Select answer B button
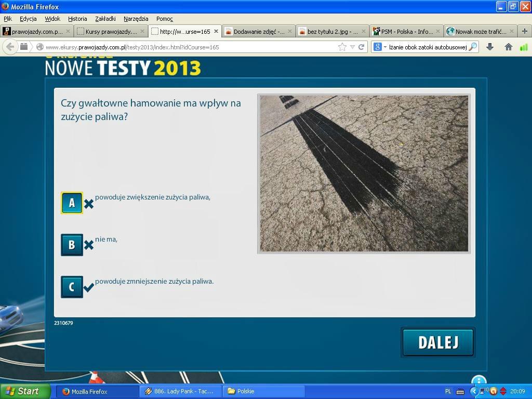The height and width of the screenshot is (399, 532). click(x=72, y=245)
